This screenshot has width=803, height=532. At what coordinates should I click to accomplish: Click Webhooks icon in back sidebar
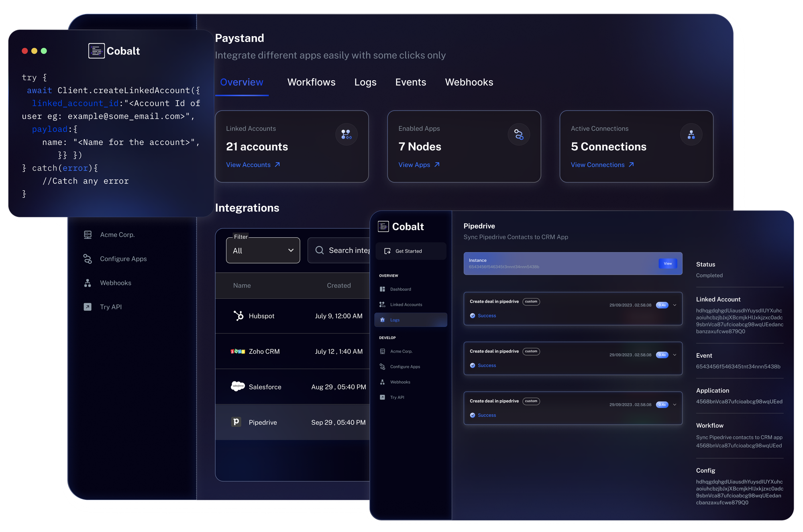coord(88,283)
